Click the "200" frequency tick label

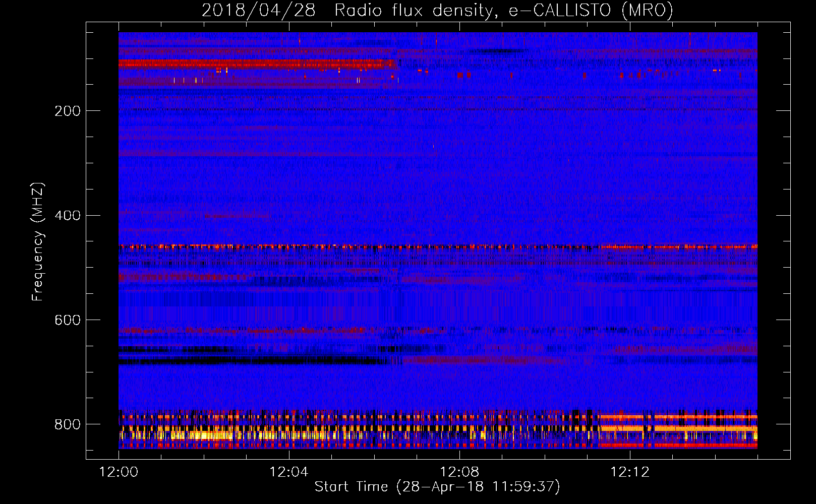point(68,111)
